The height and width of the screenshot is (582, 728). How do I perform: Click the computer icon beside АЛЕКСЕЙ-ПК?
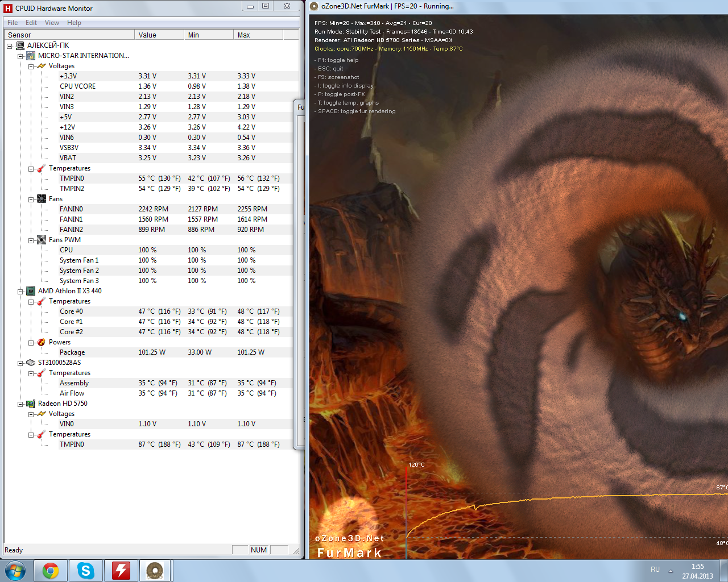[20, 45]
